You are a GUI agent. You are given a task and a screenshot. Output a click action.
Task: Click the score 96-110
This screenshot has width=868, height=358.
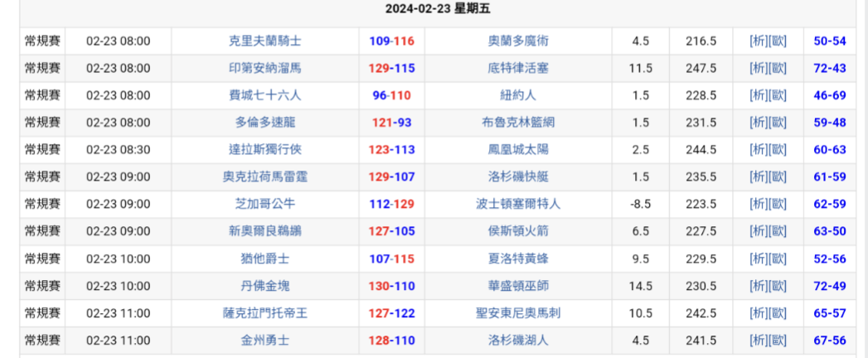point(392,95)
